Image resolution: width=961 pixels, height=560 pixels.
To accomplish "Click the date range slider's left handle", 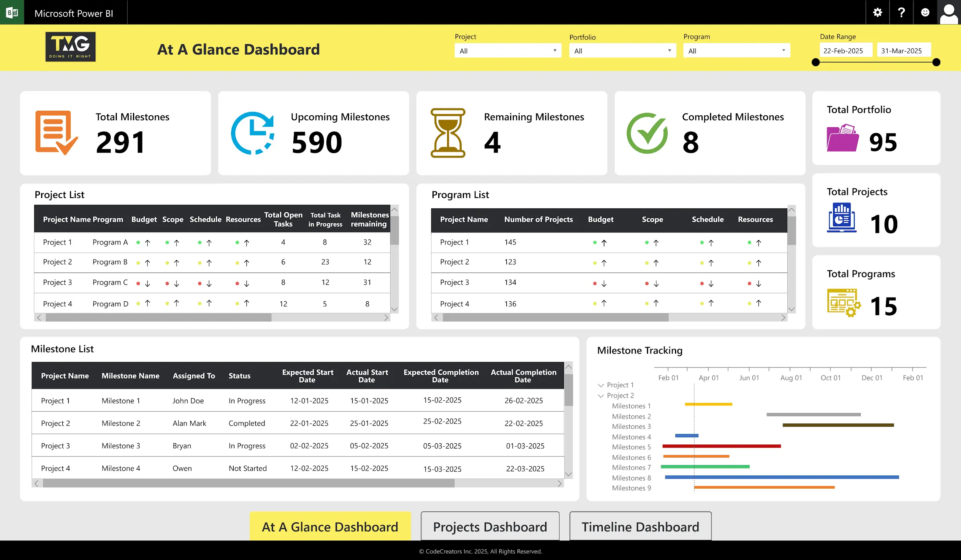I will pos(815,62).
